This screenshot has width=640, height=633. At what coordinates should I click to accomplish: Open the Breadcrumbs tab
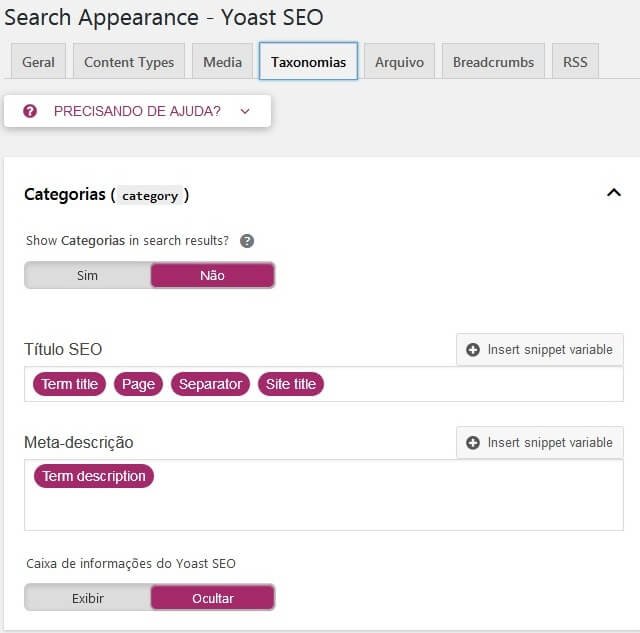(x=493, y=62)
